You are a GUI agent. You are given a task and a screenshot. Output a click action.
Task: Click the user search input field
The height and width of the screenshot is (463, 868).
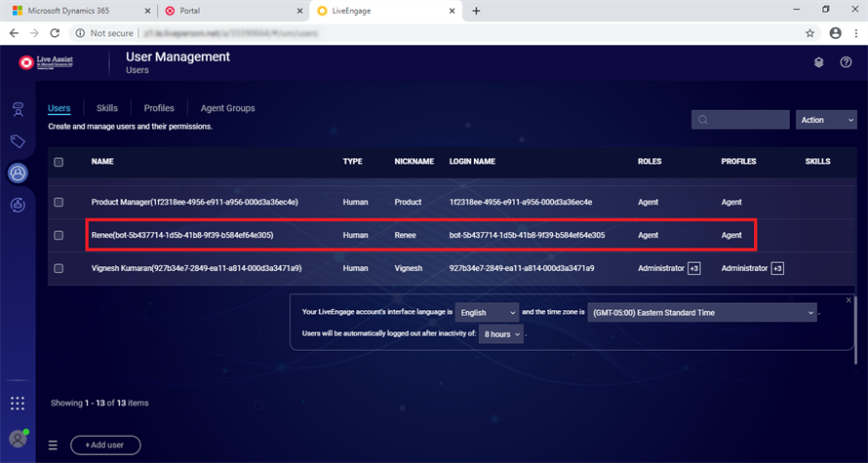tap(740, 120)
